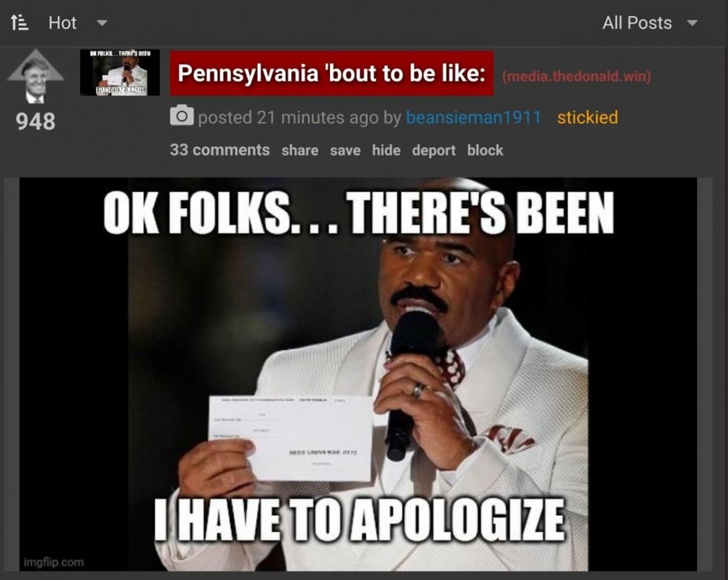Open beansieman1911 user profile
The height and width of the screenshot is (580, 728).
(x=473, y=117)
